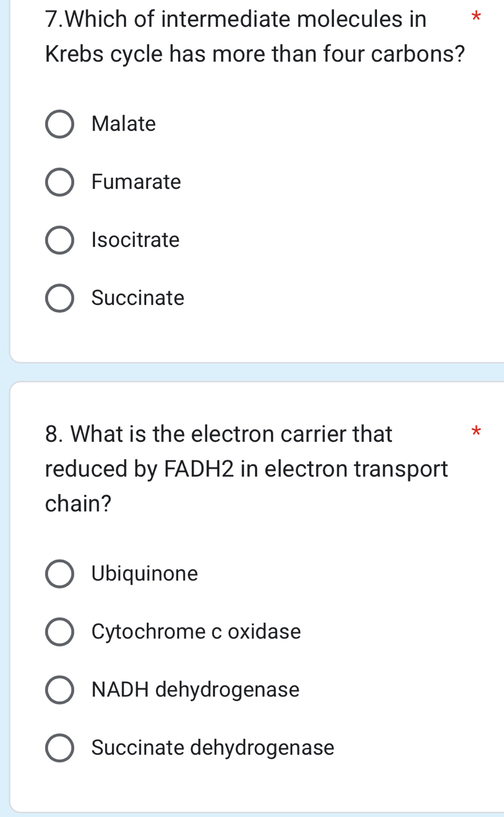Click the Cytochrome c oxidase label
The width and height of the screenshot is (504, 817).
(x=195, y=631)
